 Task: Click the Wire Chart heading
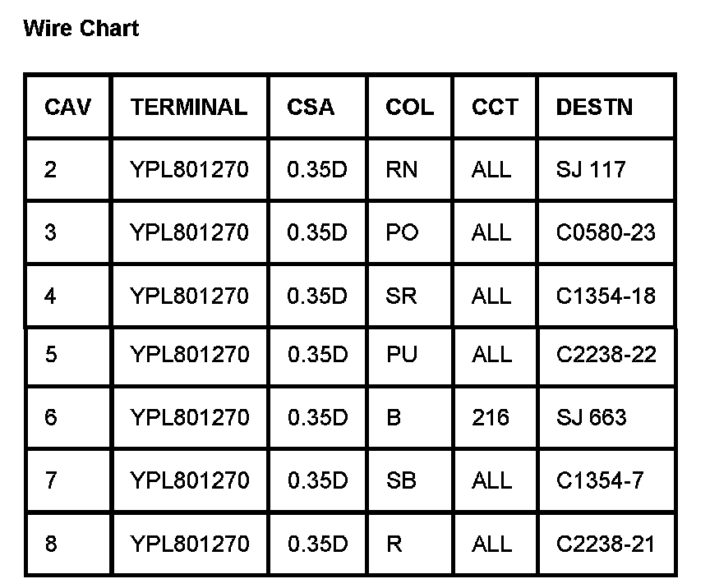coord(81,29)
